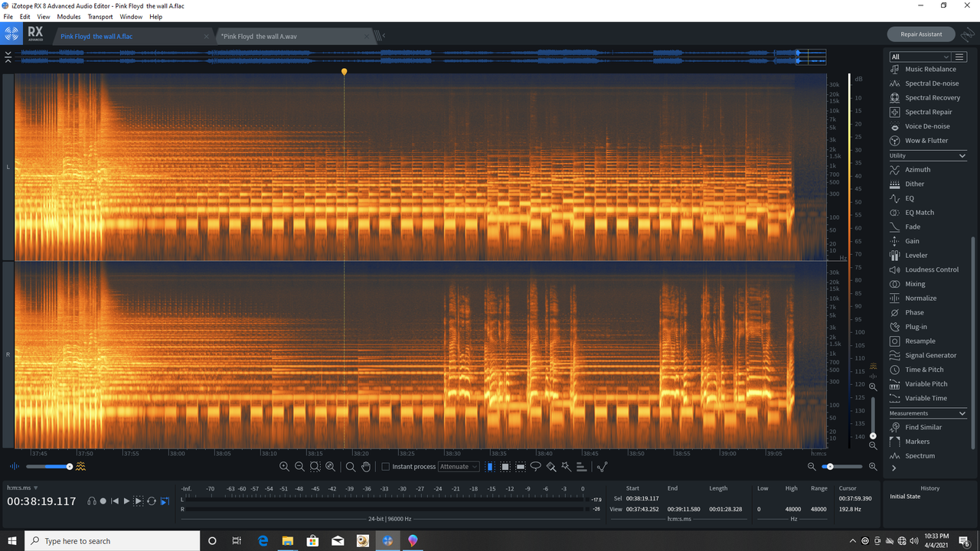Launch the Repair Assistant
This screenshot has height=551, width=980.
921,34
